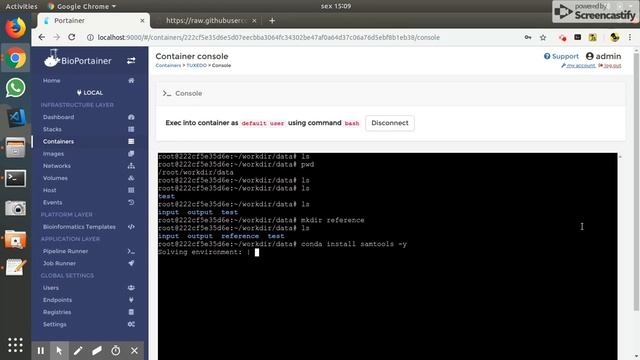Open Firefox from the dock
This screenshot has height=360, width=640.
click(16, 28)
